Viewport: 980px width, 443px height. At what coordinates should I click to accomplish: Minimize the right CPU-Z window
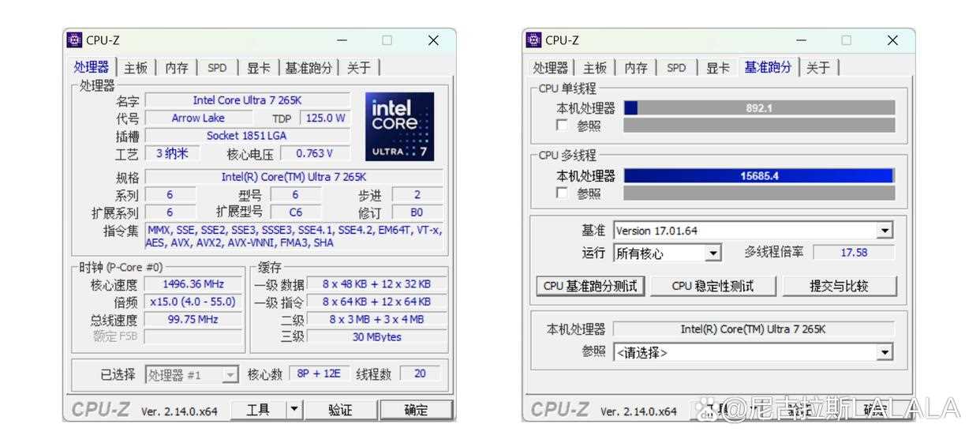802,40
